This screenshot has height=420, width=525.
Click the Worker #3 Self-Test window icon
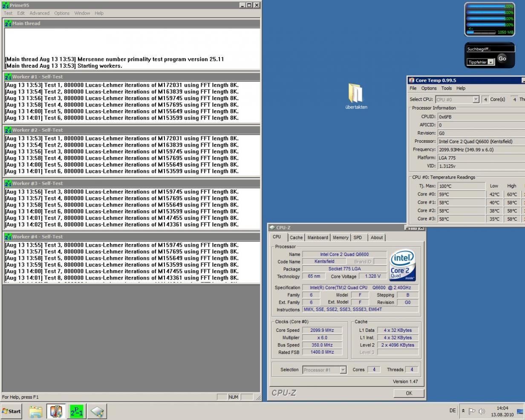8,183
